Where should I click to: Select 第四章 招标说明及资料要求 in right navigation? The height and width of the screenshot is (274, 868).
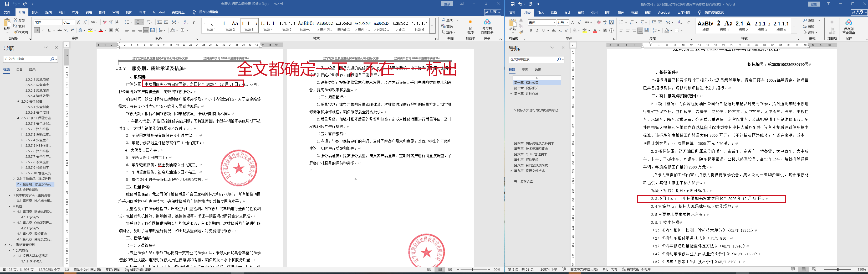(534, 143)
